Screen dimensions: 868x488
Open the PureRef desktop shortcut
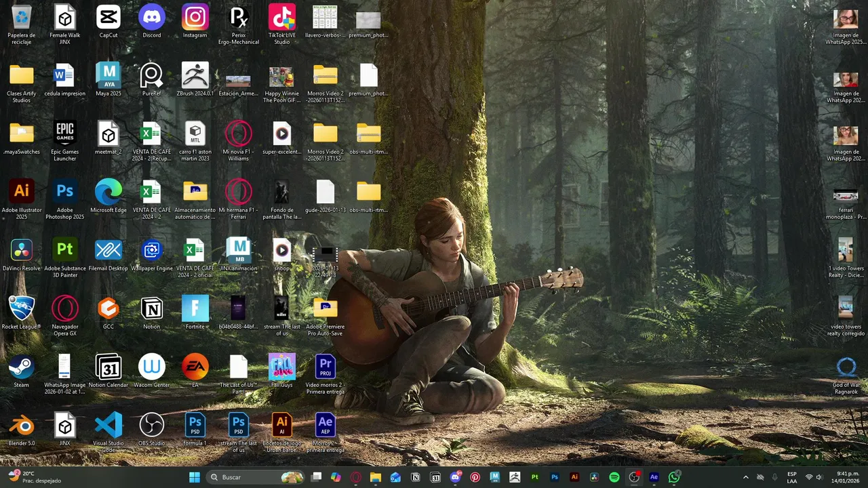152,80
